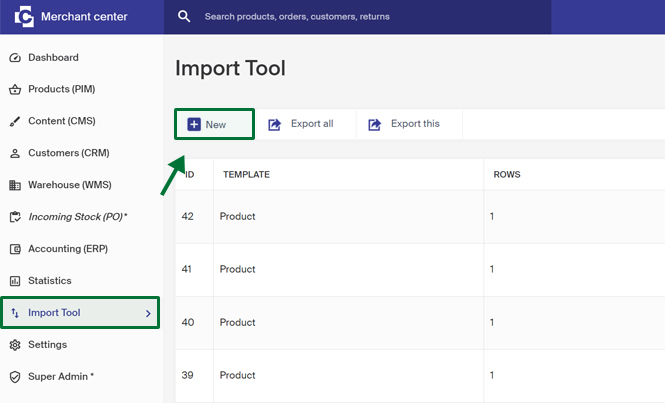Focus the search products input field
This screenshot has width=665, height=403.
pyautogui.click(x=358, y=17)
